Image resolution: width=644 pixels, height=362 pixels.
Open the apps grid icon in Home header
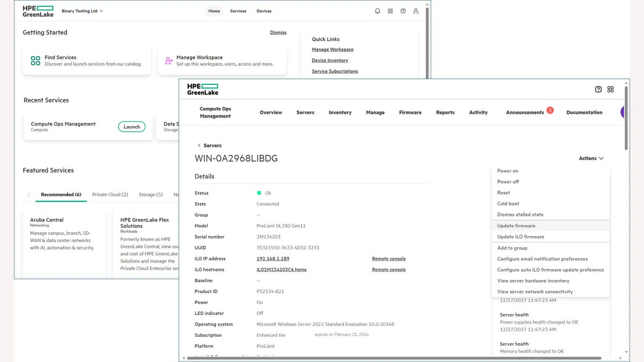390,11
